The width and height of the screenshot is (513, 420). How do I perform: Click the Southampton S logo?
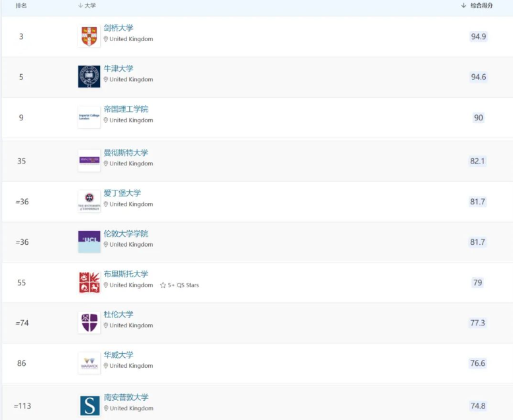[89, 405]
